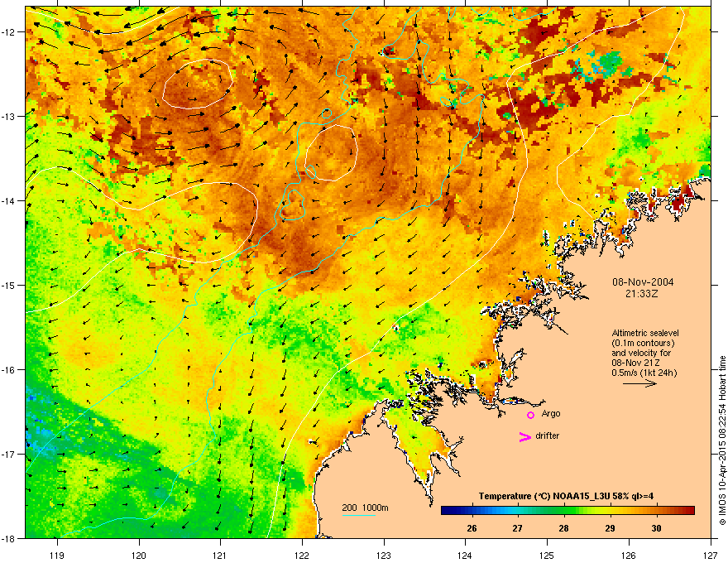Image resolution: width=728 pixels, height=563 pixels.
Task: Click the longitude axis label '126'
Action: [629, 555]
